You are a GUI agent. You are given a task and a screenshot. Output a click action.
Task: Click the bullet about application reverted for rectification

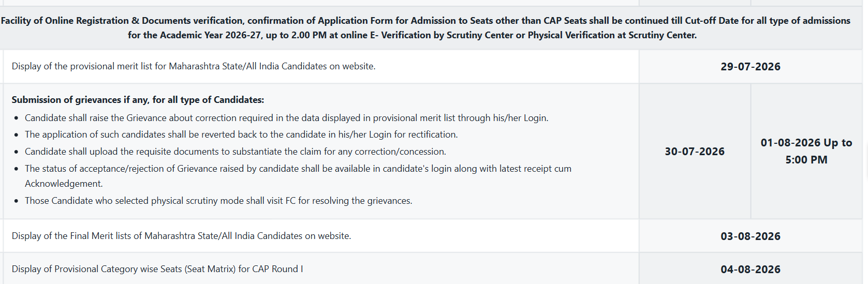click(241, 134)
